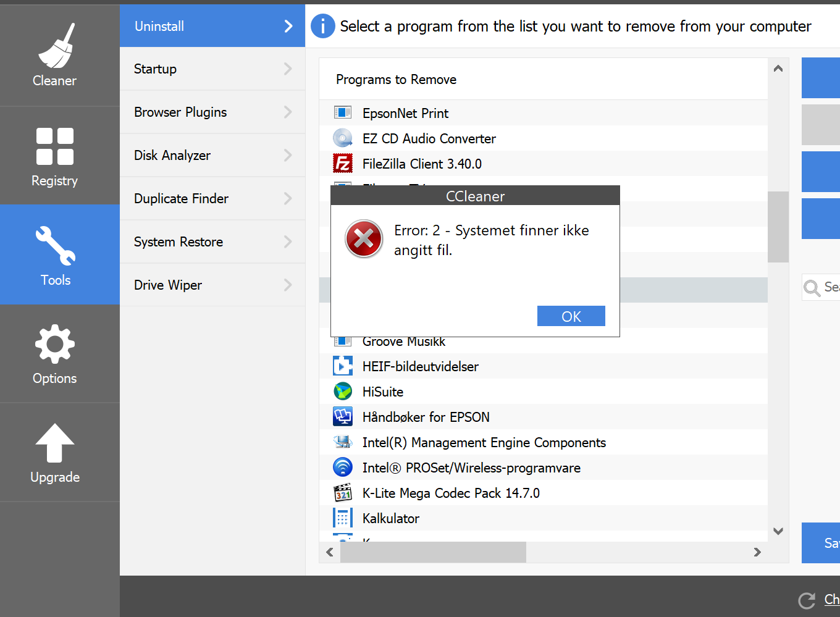Image resolution: width=840 pixels, height=617 pixels.
Task: Open the Cleaner section broom icon
Action: click(x=56, y=46)
